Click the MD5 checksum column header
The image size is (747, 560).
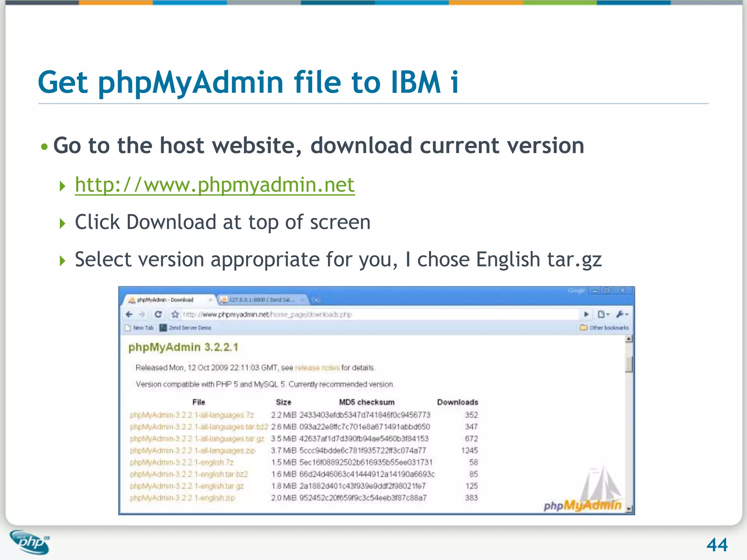pyautogui.click(x=367, y=402)
